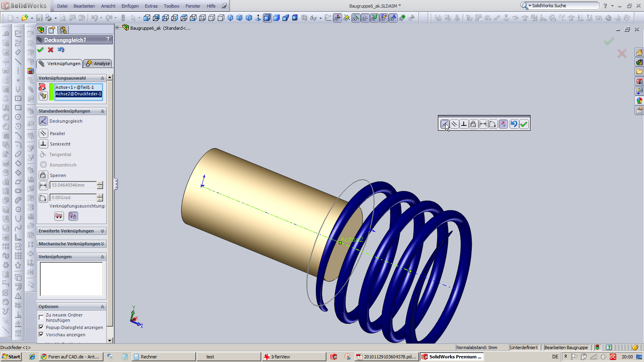Select the Normal To view icon
The height and width of the screenshot is (362, 644).
pos(258,18)
